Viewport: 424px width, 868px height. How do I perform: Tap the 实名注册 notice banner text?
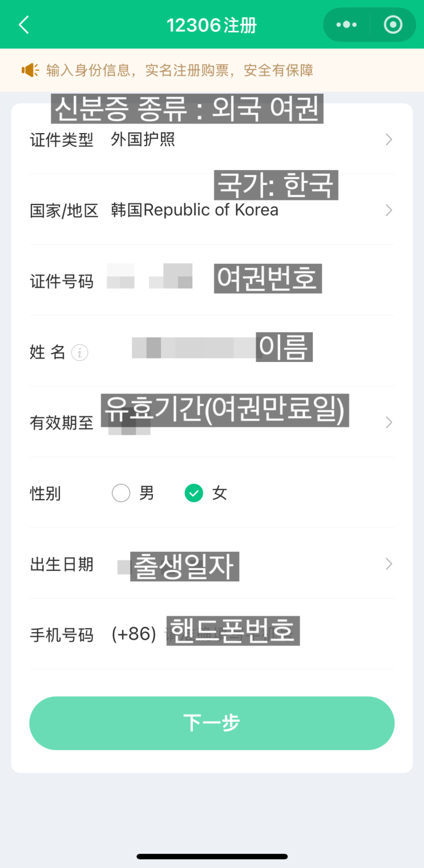point(180,70)
